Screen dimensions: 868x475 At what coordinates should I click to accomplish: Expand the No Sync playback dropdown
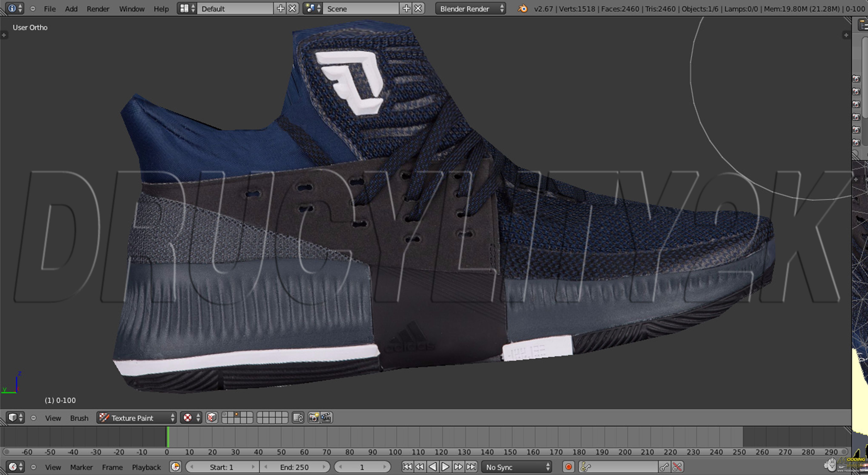(517, 467)
